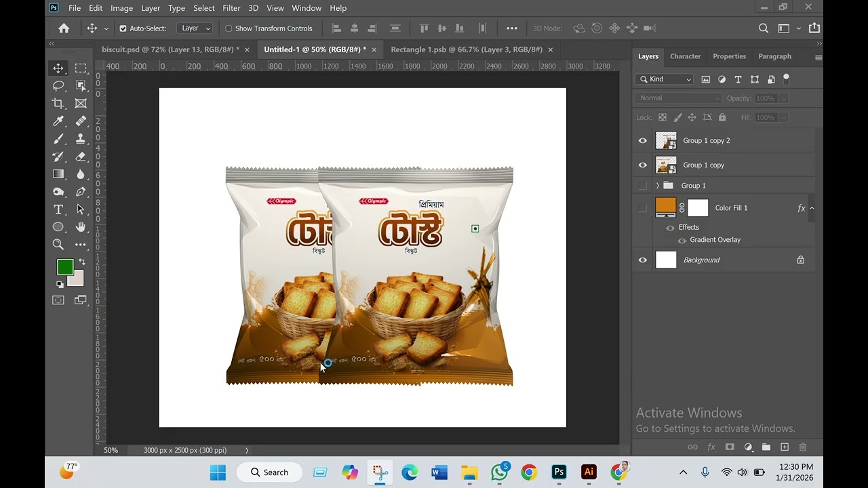
Task: Open Adobe Illustrator from the taskbar
Action: [589, 472]
